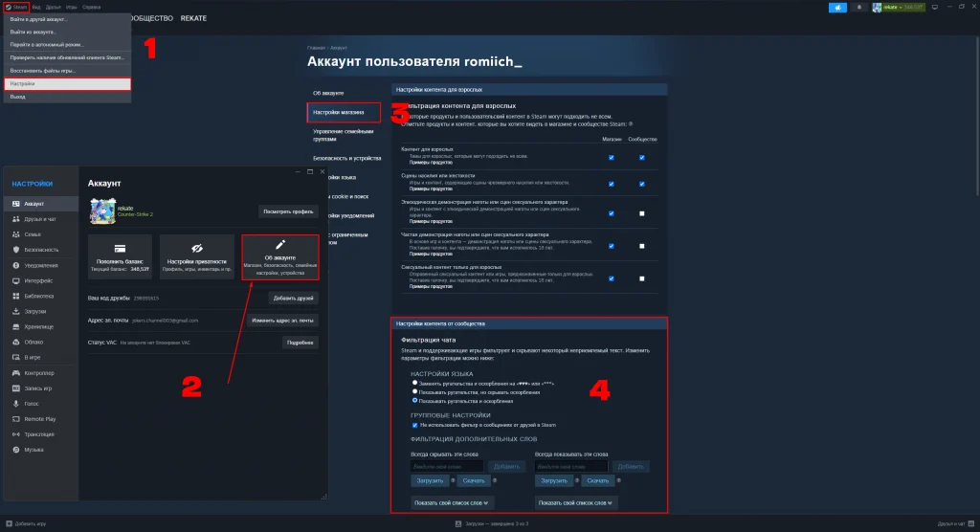Click Посмотреть профиль button
This screenshot has width=980, height=532.
click(x=288, y=211)
